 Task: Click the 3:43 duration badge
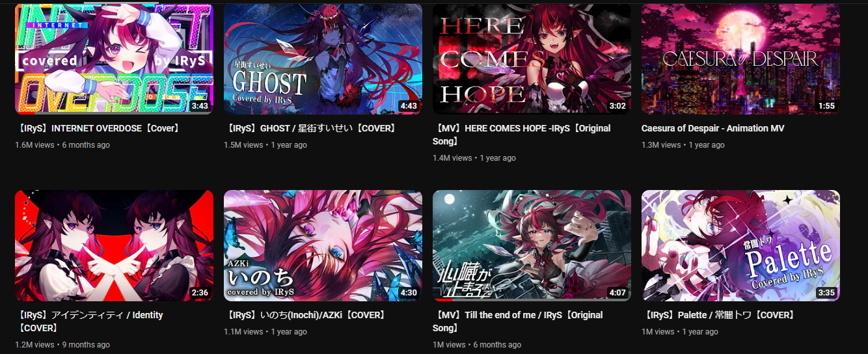point(200,105)
